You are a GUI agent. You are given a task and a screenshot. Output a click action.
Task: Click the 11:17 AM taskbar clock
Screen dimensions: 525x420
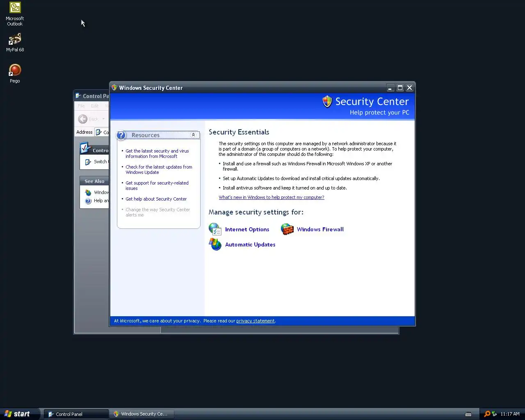click(510, 414)
